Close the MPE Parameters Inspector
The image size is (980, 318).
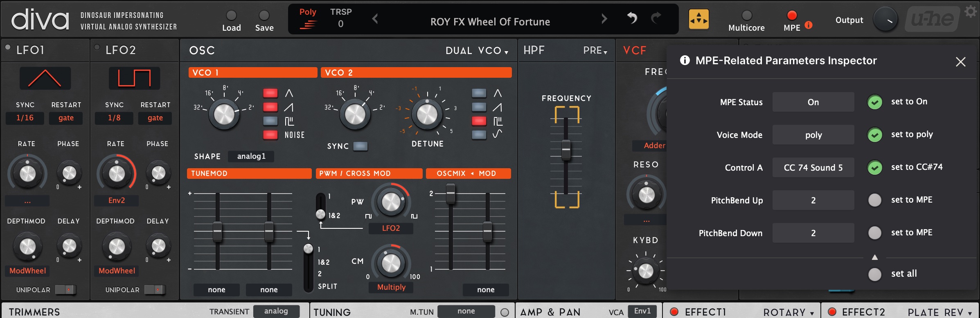click(x=961, y=62)
